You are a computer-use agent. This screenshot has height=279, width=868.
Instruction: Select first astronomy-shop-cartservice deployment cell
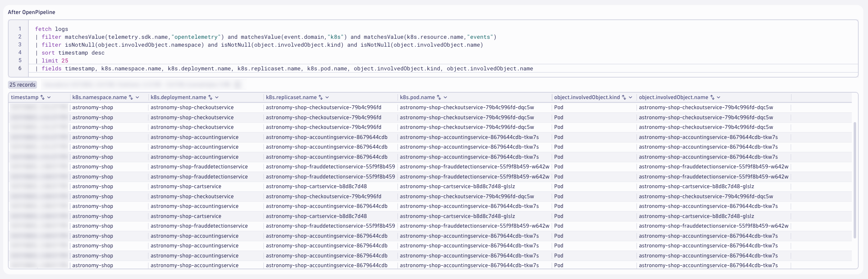pyautogui.click(x=186, y=186)
